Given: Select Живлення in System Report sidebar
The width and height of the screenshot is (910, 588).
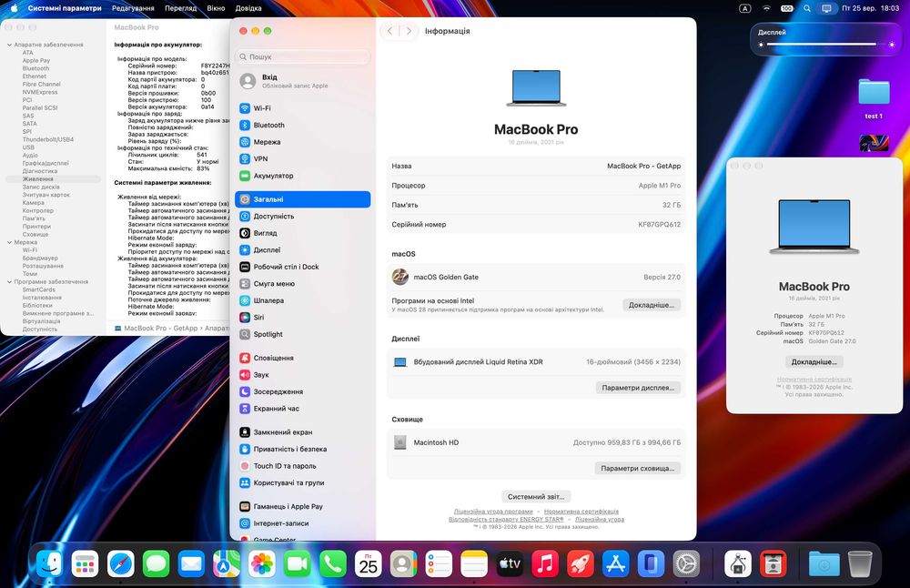Looking at the screenshot, I should click(53, 179).
